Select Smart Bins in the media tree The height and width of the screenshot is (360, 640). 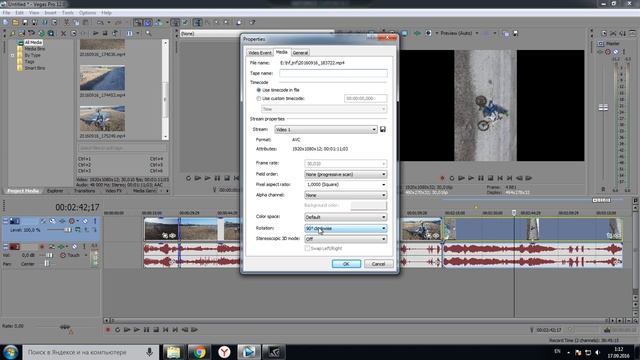(x=34, y=68)
